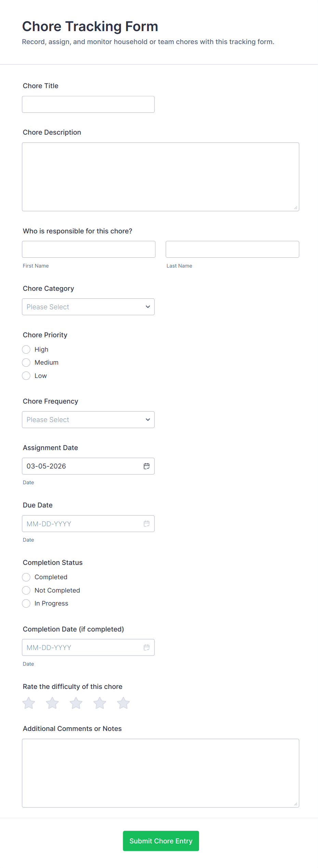
Task: Open the Assignment Date calendar picker
Action: (x=147, y=466)
